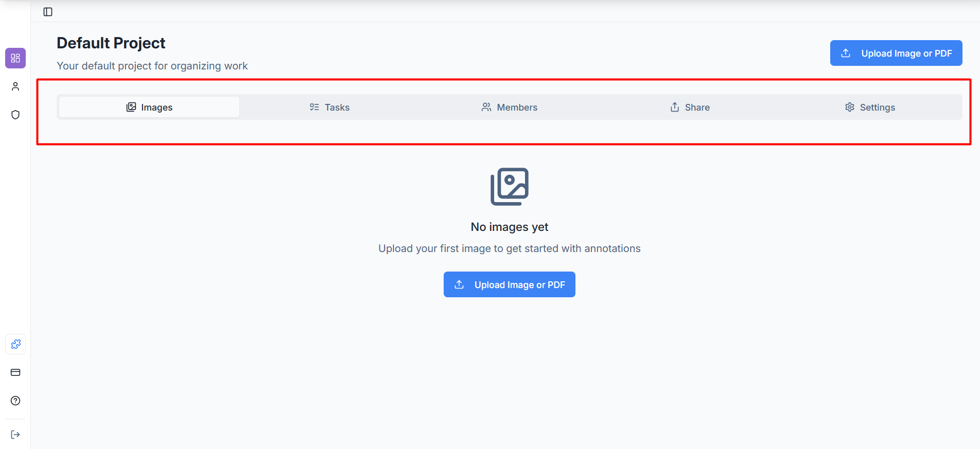Click the centered Upload Image or PDF button
This screenshot has height=449, width=980.
tap(509, 284)
